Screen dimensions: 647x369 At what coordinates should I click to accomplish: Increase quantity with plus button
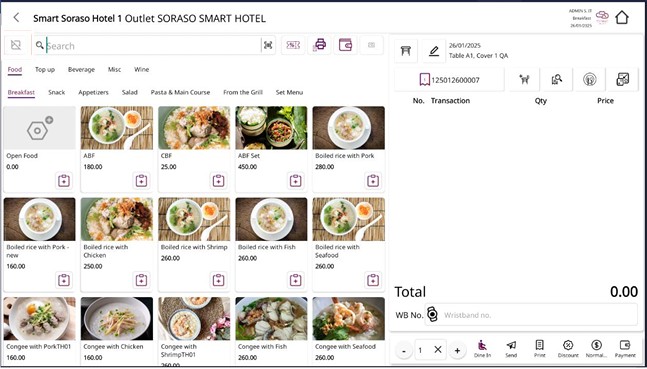pyautogui.click(x=457, y=351)
